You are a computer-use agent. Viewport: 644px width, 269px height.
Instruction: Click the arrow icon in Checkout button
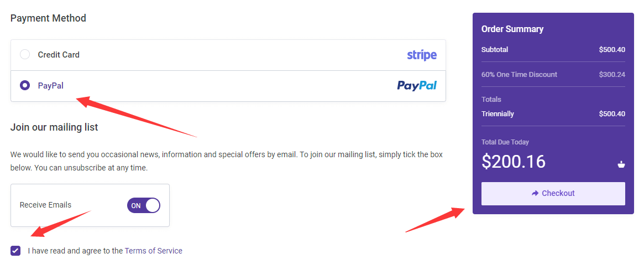pyautogui.click(x=535, y=193)
